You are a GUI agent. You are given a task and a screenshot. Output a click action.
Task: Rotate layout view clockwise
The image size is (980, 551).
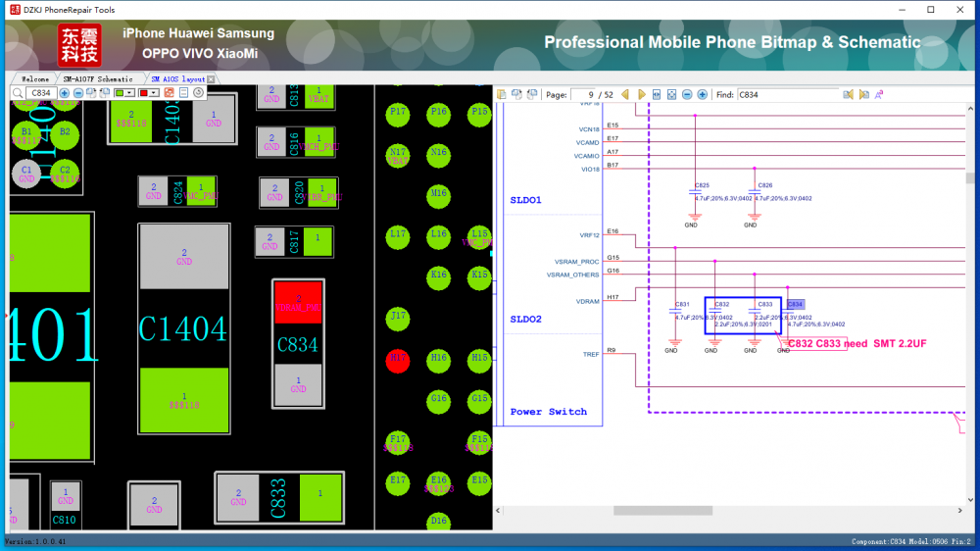[91, 93]
